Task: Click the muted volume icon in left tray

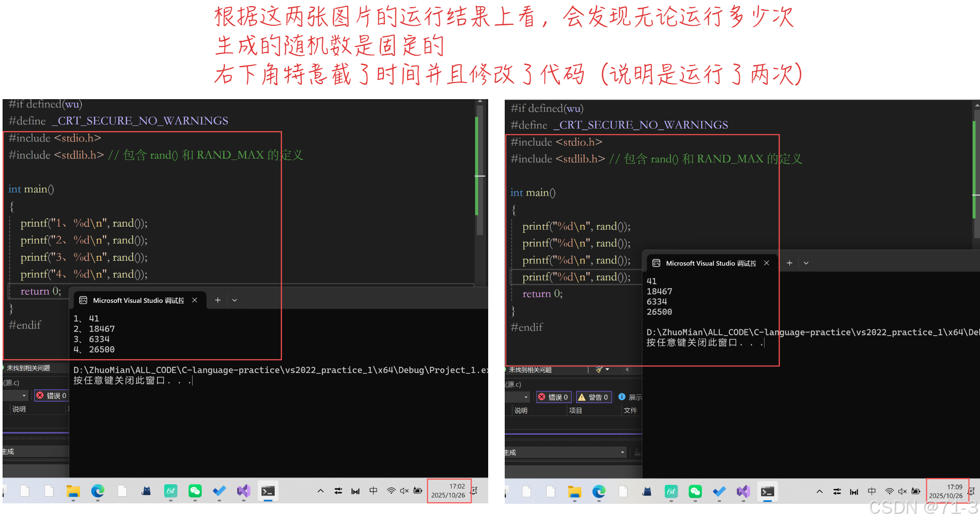Action: (404, 491)
